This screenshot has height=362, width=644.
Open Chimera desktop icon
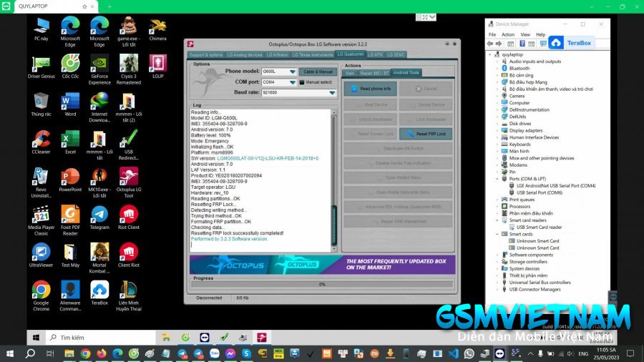tap(157, 29)
